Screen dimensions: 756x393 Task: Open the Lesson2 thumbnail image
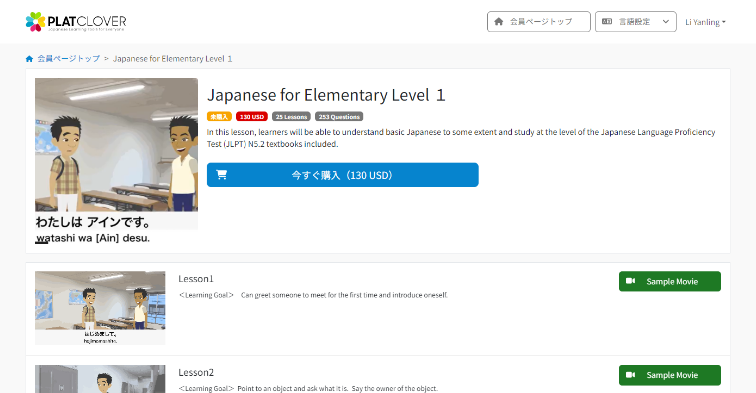click(x=100, y=379)
